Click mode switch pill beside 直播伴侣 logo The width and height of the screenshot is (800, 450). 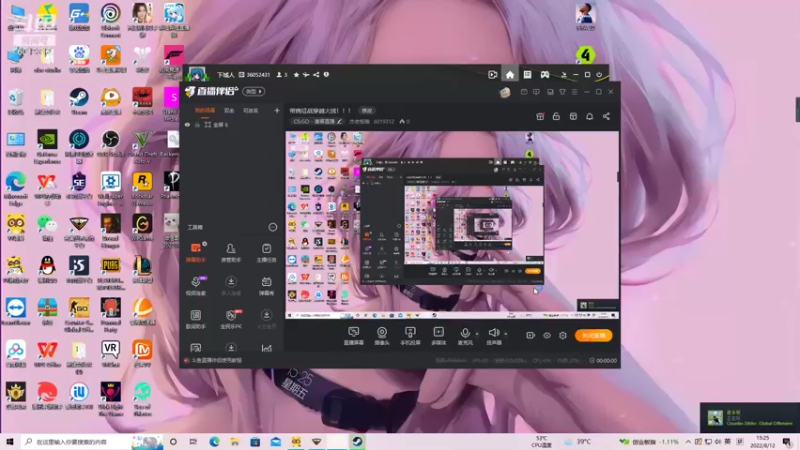pos(254,91)
